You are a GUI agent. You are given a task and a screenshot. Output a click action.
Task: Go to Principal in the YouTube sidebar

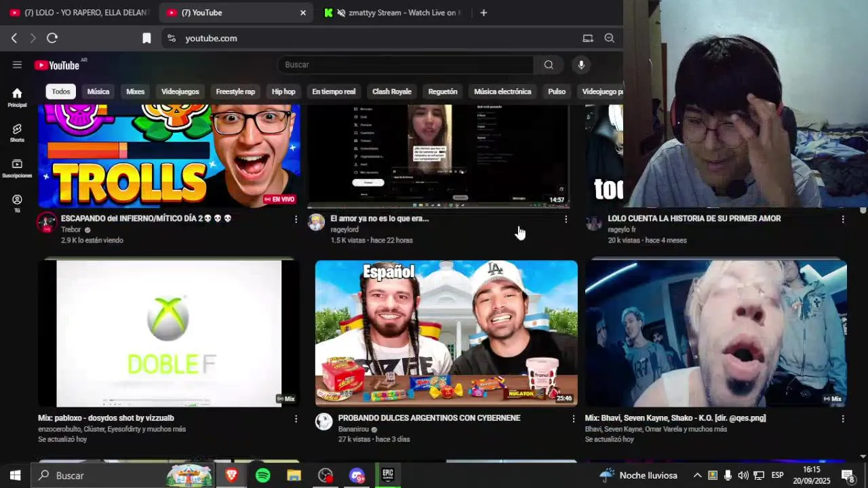coord(17,98)
